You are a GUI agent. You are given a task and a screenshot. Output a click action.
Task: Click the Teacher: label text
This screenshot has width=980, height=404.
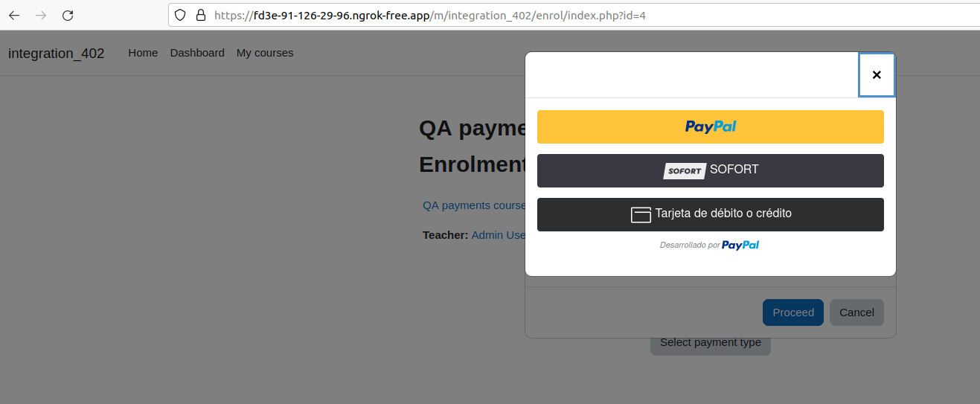click(x=445, y=235)
